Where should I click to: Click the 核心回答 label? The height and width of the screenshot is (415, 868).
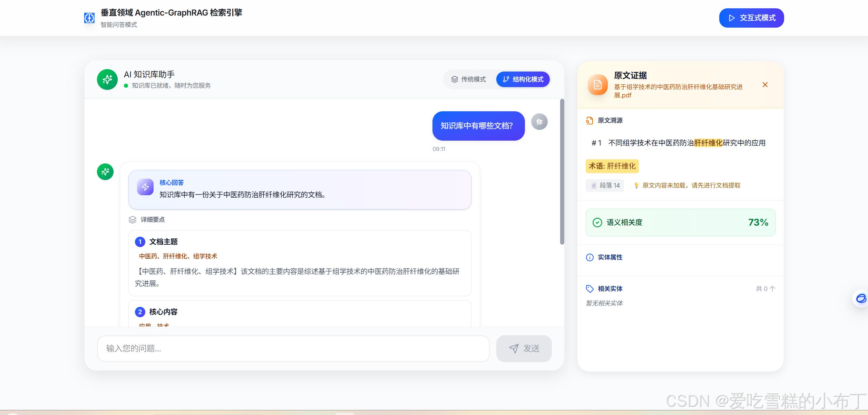pos(172,182)
